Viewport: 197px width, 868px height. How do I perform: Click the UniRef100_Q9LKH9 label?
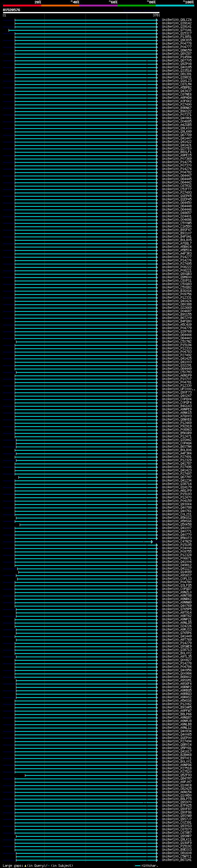tap(177, 132)
